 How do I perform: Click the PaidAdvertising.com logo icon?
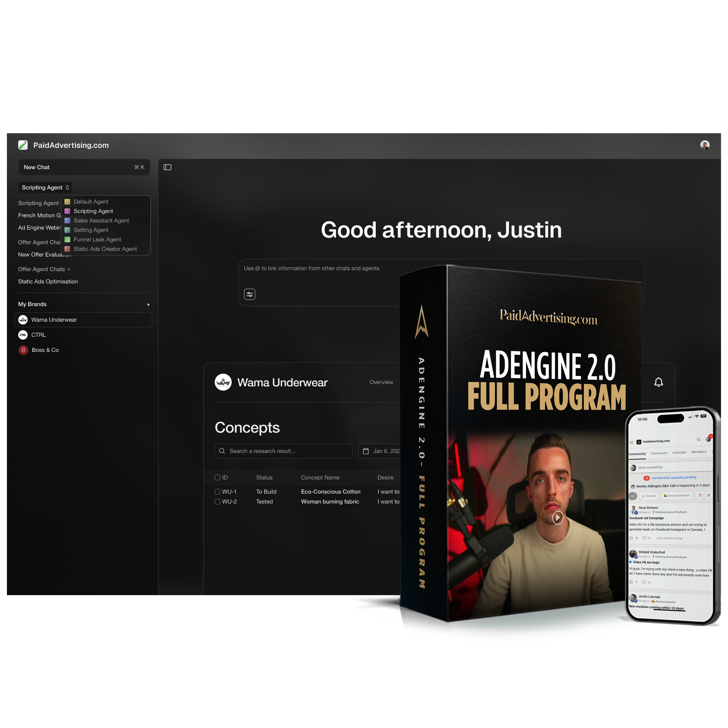[x=23, y=145]
